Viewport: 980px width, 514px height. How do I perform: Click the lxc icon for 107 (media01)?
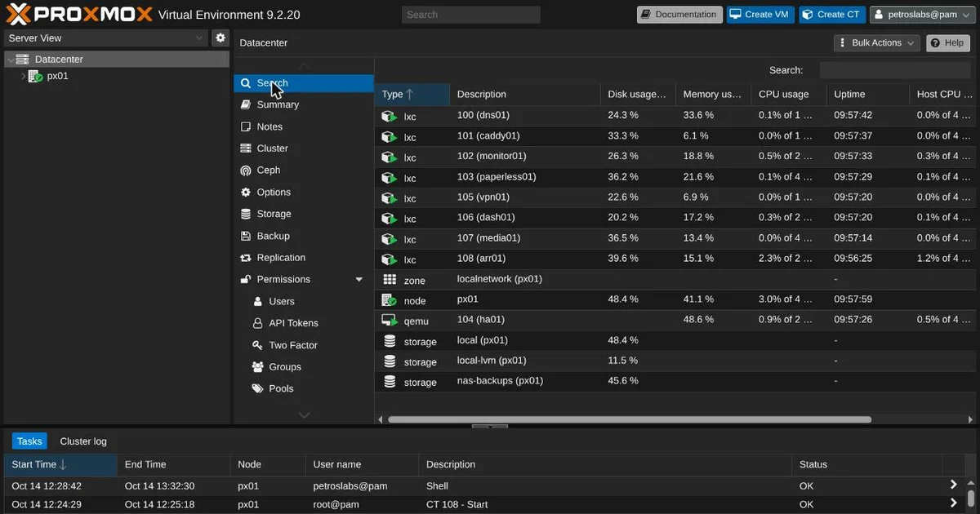click(x=389, y=238)
